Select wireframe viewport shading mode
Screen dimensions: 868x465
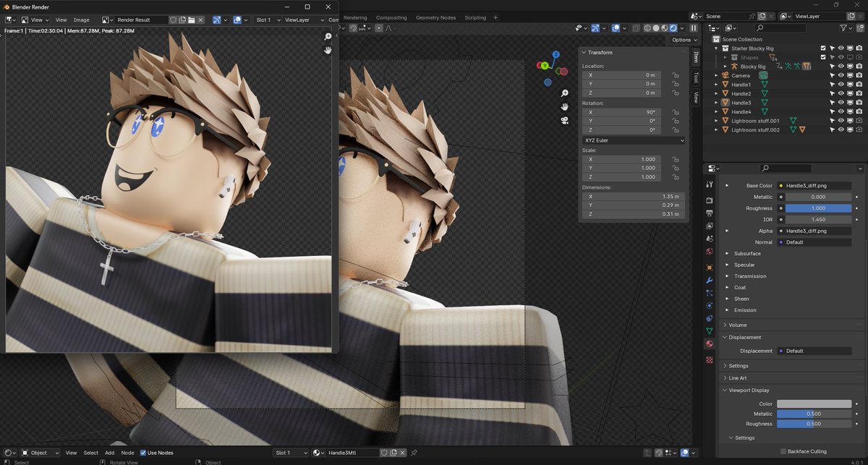(647, 28)
